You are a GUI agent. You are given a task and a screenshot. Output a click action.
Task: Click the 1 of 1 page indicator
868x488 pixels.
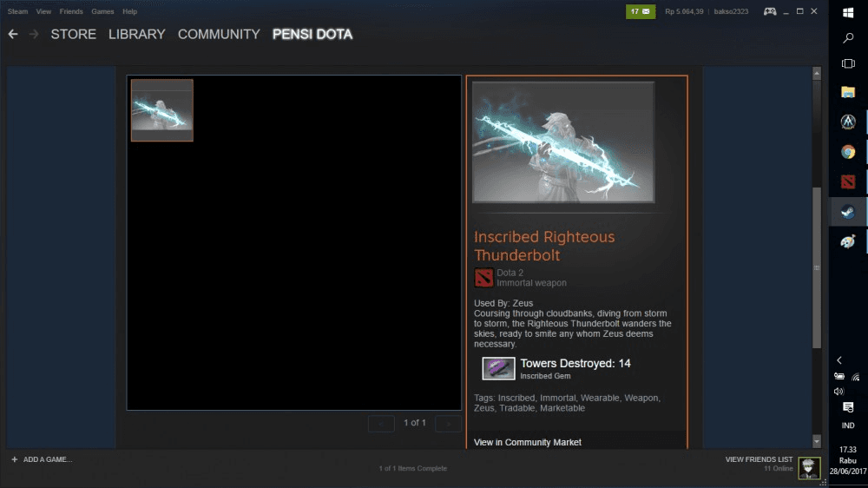(415, 423)
